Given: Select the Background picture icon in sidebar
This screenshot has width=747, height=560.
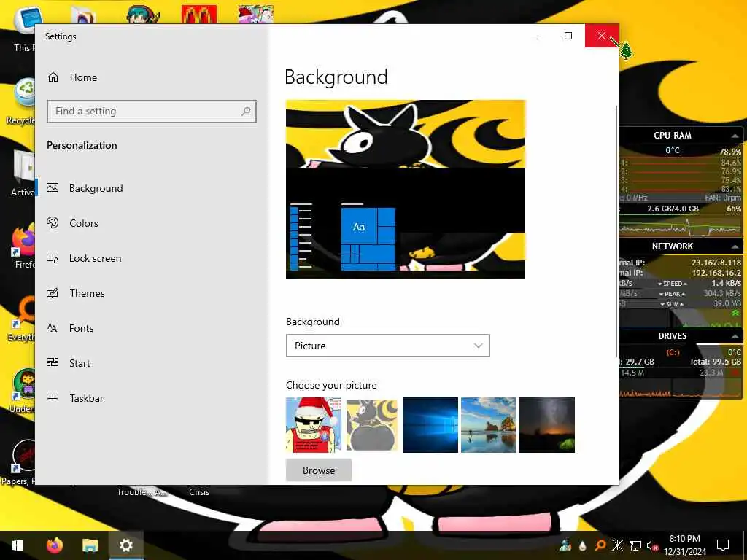Looking at the screenshot, I should [x=53, y=188].
